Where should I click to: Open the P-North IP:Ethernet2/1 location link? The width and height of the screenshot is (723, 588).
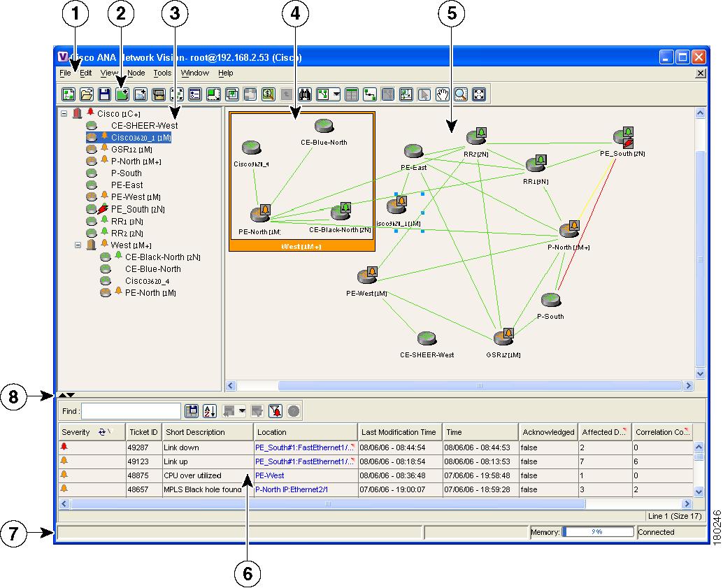292,489
